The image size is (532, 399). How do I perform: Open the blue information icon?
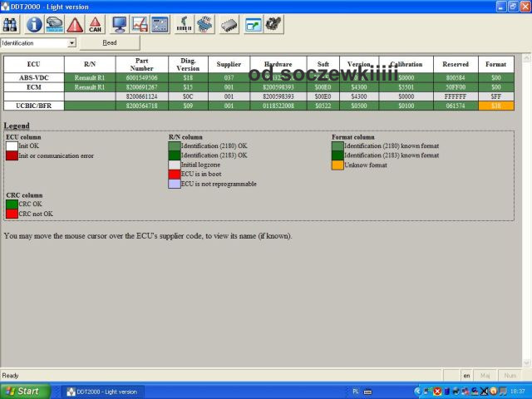(x=34, y=25)
